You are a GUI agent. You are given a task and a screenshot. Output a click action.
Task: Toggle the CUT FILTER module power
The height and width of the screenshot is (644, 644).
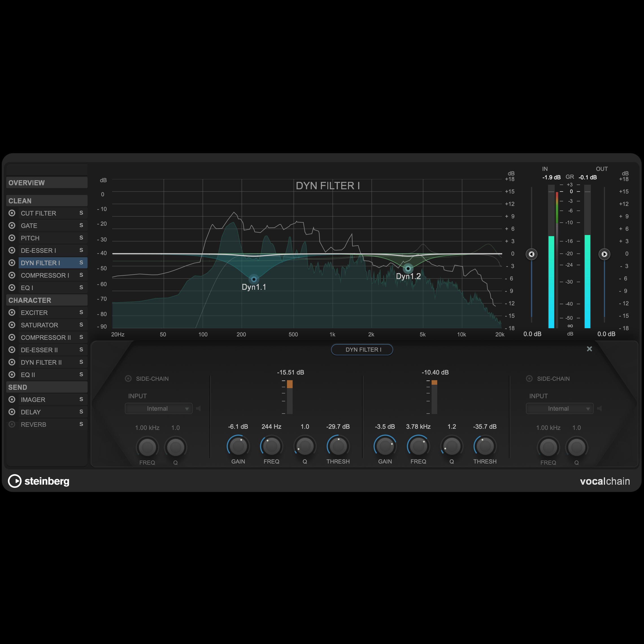coord(12,213)
